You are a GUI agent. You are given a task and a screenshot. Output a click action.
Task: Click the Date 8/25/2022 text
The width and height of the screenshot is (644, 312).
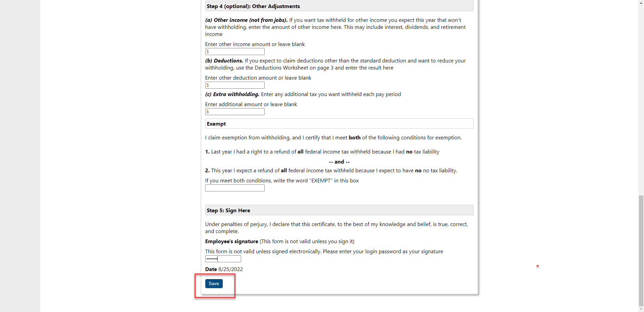[x=224, y=269]
